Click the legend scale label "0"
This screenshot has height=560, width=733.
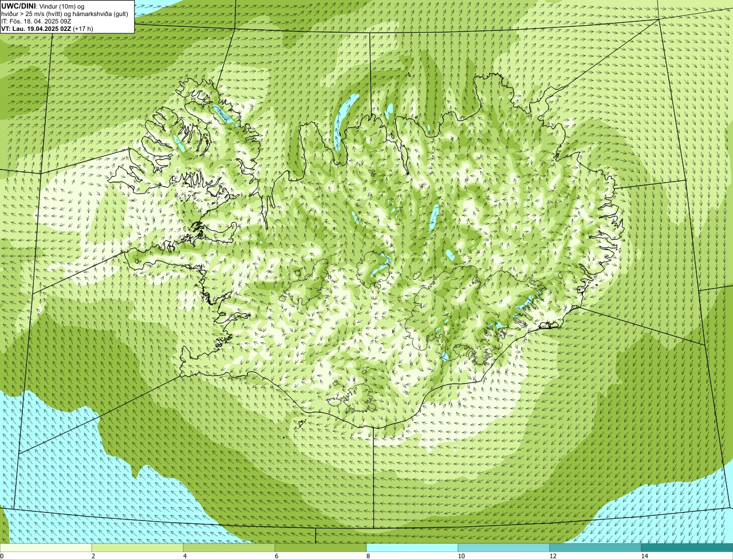click(x=2, y=556)
